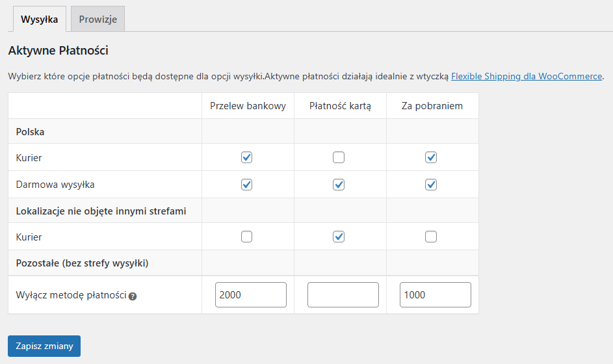Focus the Przelew bankowy limit field showing 2000

click(x=250, y=295)
